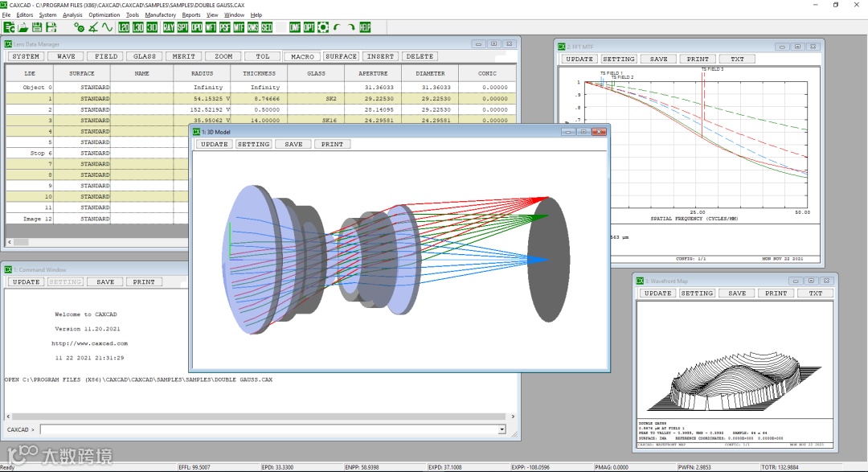Click the New lens file toolbar icon
868x472 pixels.
(x=9, y=27)
